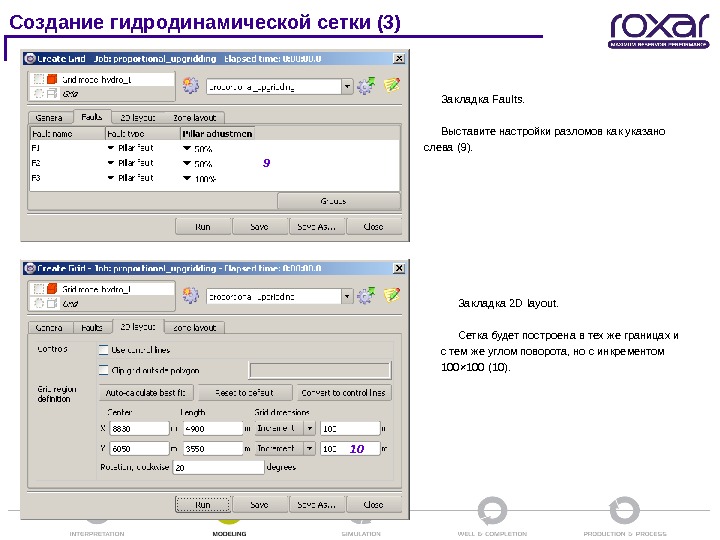Click the gear job icon in bottom dialog

[191, 295]
